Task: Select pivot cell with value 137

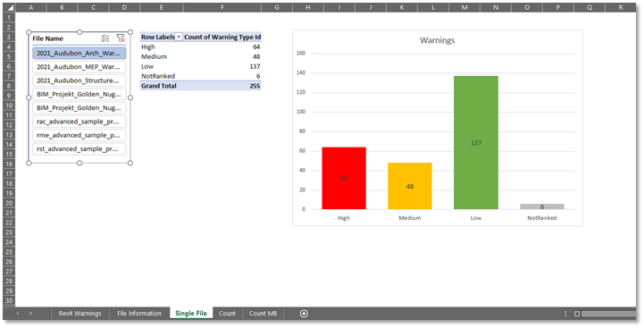Action: (x=222, y=66)
